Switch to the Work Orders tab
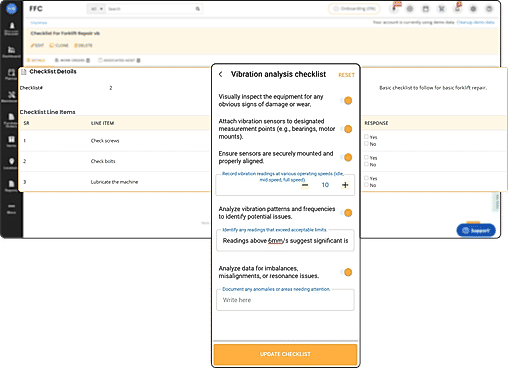 (x=72, y=60)
